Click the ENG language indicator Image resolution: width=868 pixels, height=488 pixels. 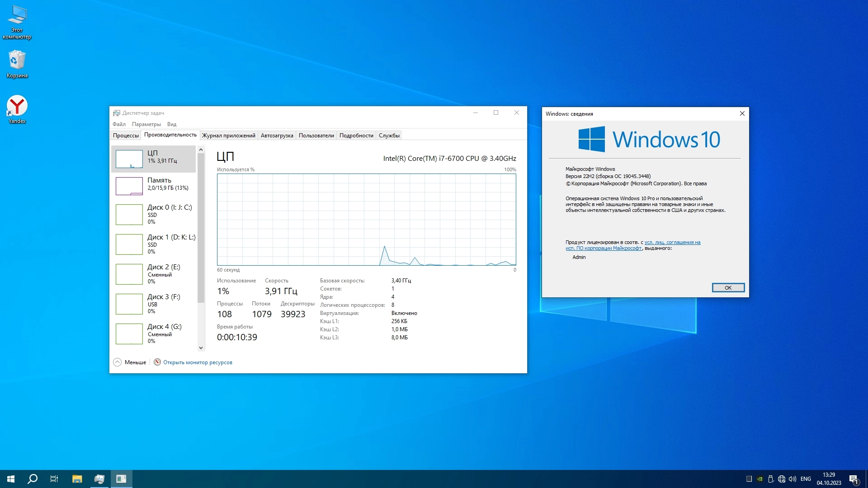pyautogui.click(x=806, y=479)
